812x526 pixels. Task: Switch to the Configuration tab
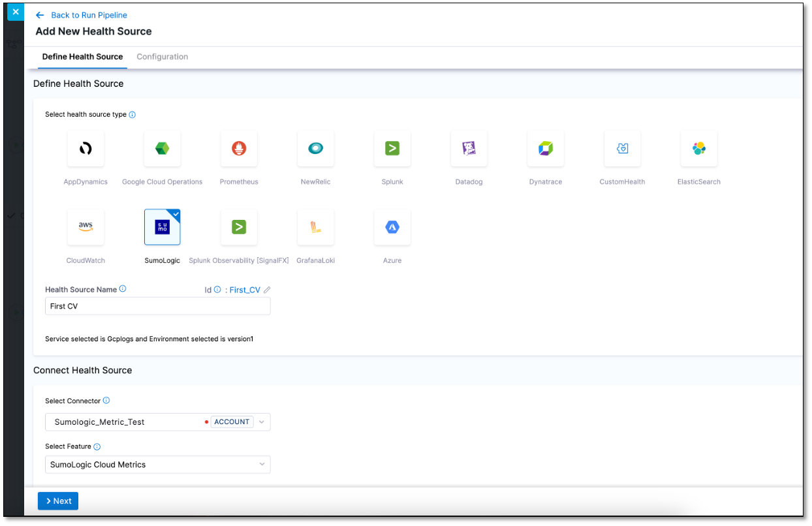tap(162, 57)
